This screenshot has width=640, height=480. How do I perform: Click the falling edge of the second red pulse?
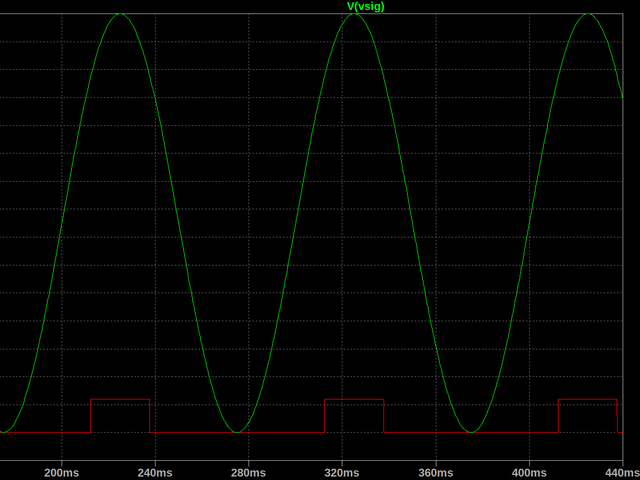click(383, 416)
